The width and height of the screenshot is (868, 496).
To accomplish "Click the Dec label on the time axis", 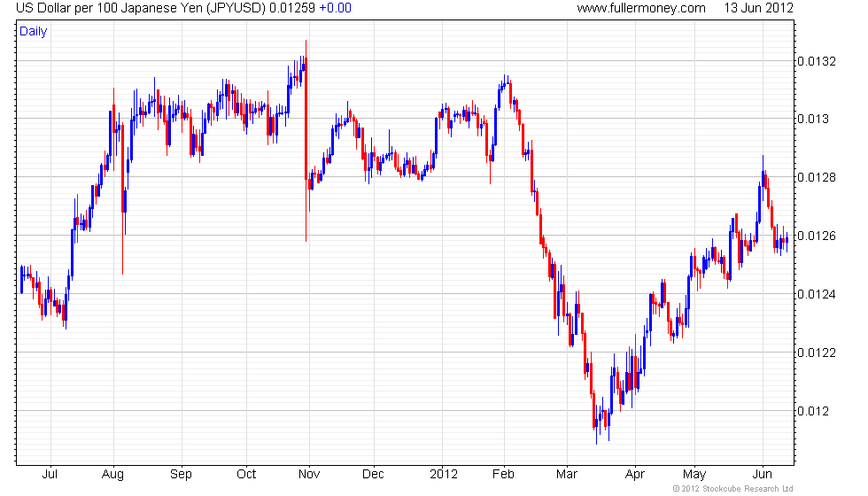I will [x=373, y=475].
